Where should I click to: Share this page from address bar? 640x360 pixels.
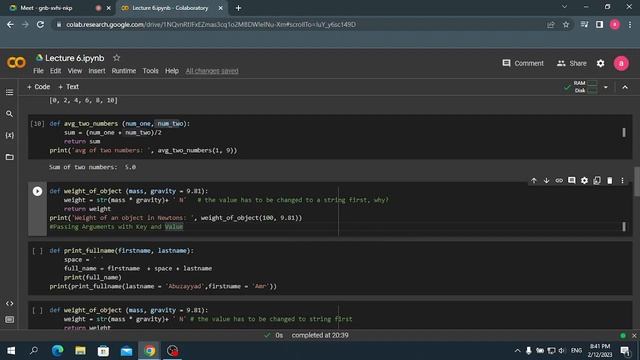(x=551, y=24)
